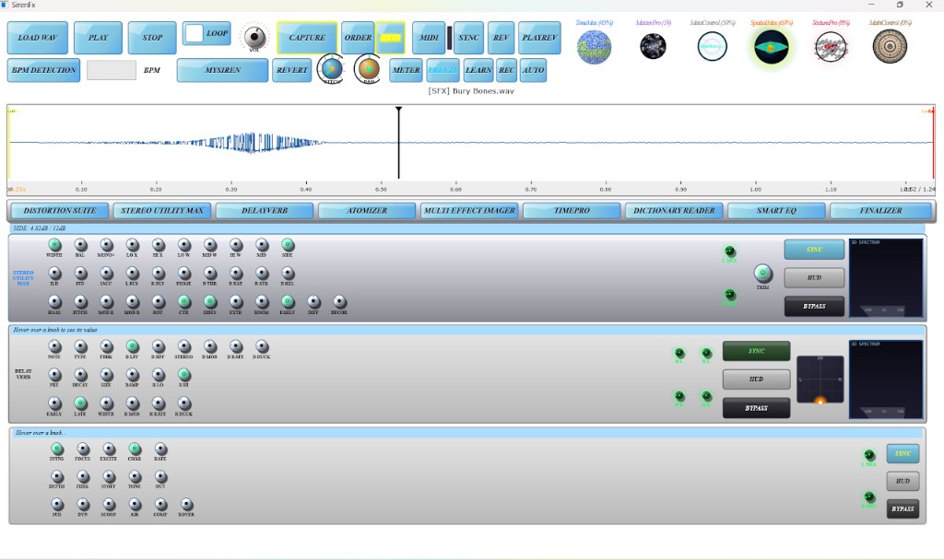944x560 pixels.
Task: Select the MetaControl module icon
Action: [x=712, y=45]
